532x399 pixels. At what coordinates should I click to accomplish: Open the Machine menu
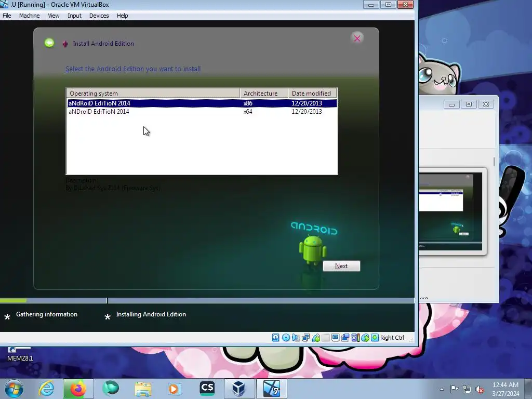(29, 16)
